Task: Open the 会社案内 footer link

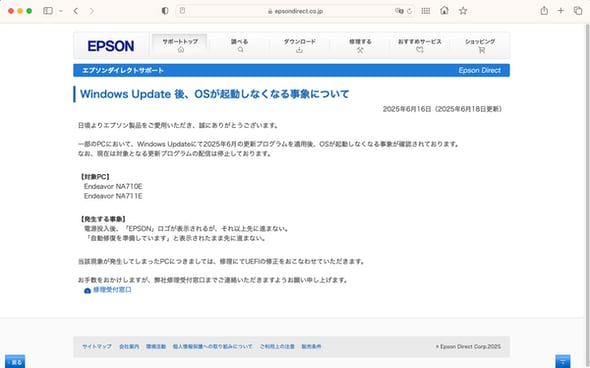Action: pos(129,347)
